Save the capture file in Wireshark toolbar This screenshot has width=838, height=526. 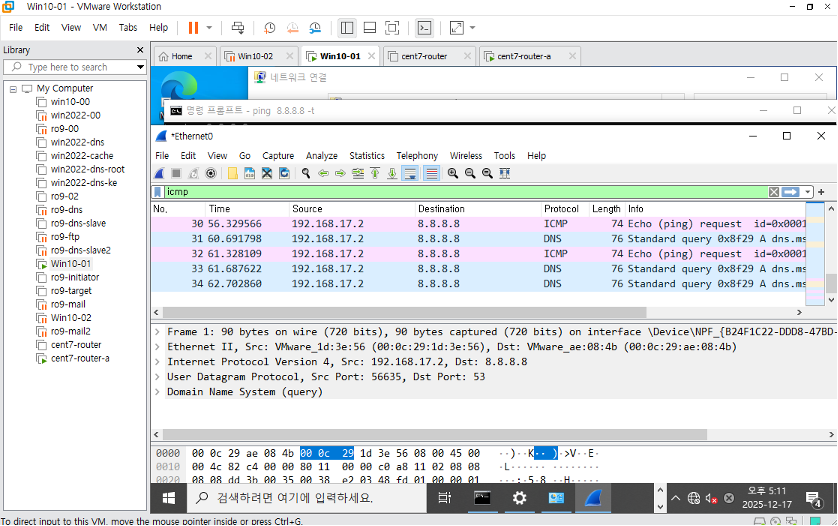(x=250, y=173)
